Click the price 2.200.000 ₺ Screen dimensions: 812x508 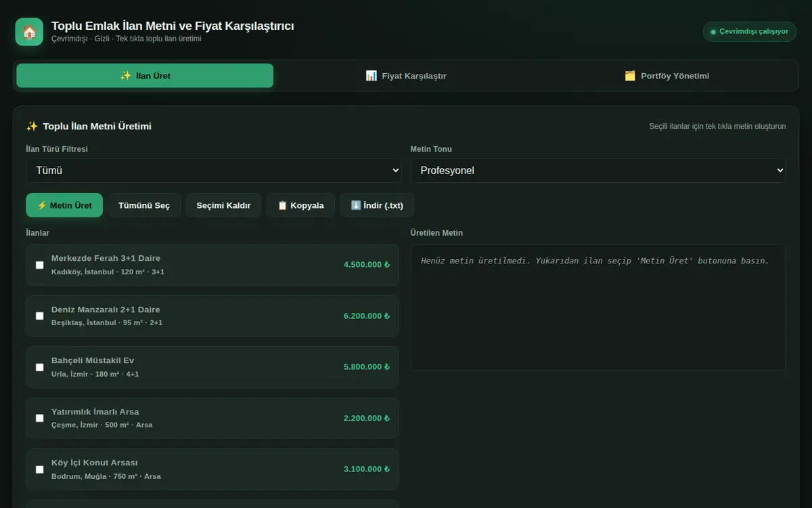367,418
